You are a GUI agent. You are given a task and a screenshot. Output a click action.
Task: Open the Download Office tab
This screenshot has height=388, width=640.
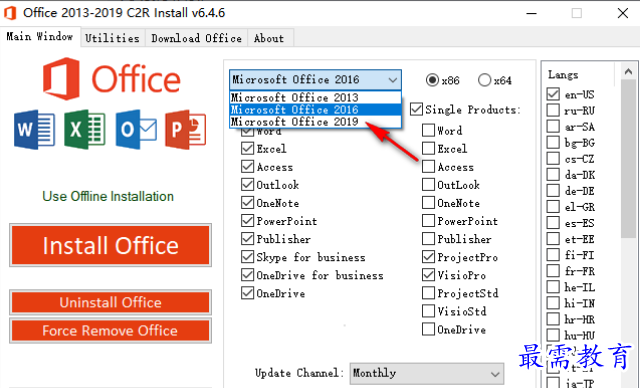click(196, 38)
